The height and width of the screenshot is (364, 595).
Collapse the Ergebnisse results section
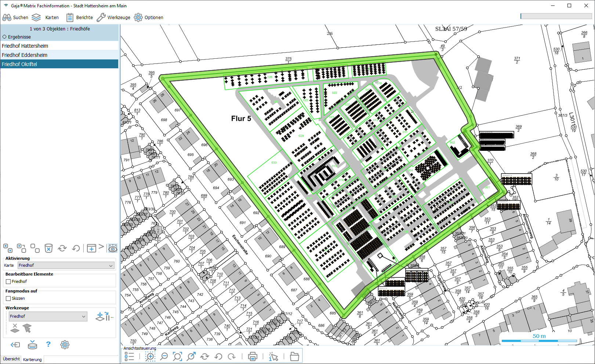[x=5, y=37]
